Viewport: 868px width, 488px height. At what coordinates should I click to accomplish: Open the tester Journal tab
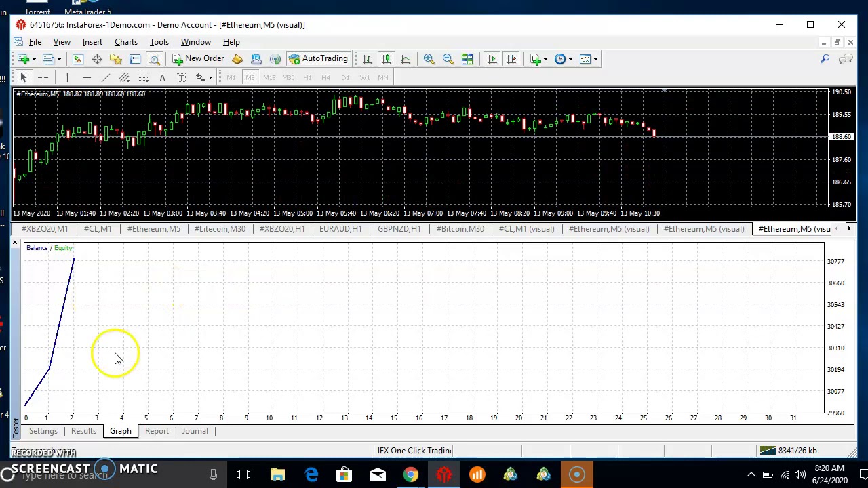195,431
